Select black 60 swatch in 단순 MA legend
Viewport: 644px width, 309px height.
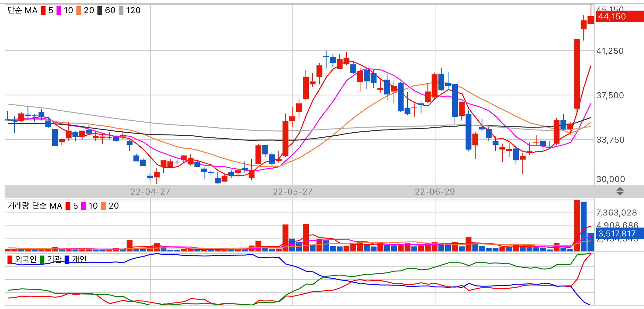click(x=100, y=11)
